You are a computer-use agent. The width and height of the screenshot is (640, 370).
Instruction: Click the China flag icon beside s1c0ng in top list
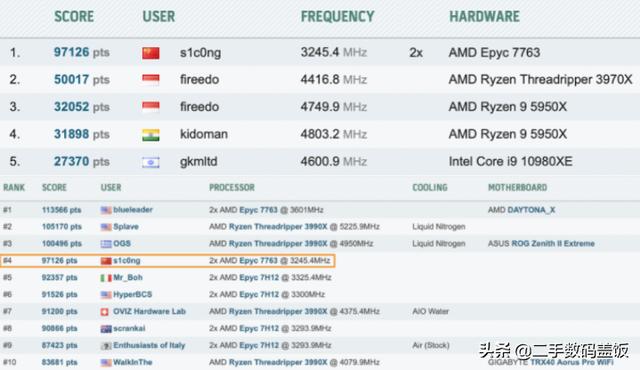click(x=151, y=53)
